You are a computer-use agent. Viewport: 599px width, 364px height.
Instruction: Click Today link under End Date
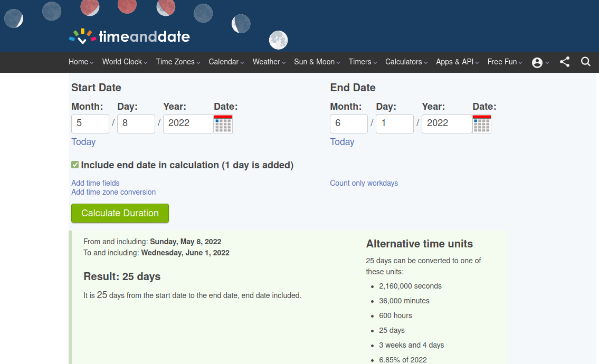pos(342,142)
